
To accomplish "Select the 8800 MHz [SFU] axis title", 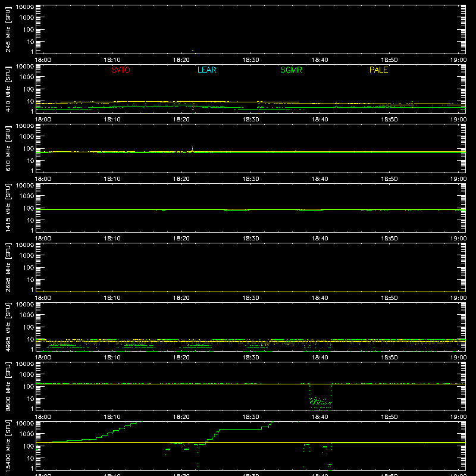I will tap(8, 386).
